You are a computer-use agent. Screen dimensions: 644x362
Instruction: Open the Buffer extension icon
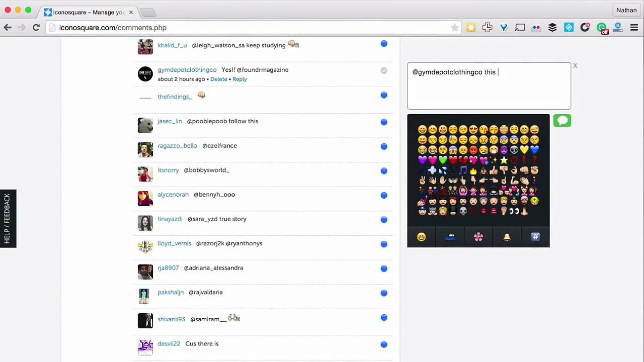point(552,28)
